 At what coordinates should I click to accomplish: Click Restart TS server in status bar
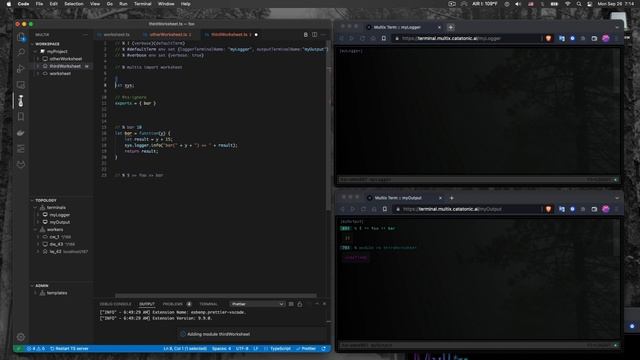[69, 349]
